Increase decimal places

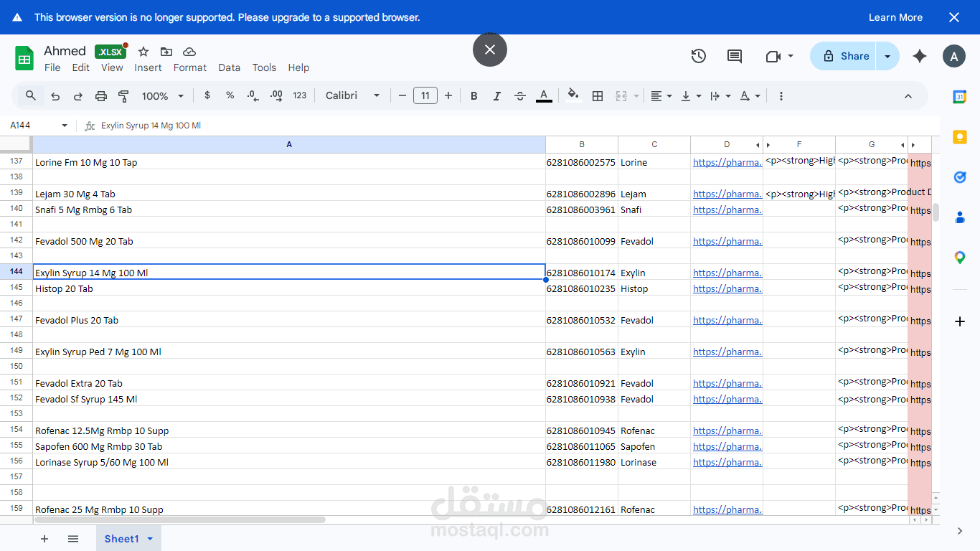pyautogui.click(x=276, y=95)
